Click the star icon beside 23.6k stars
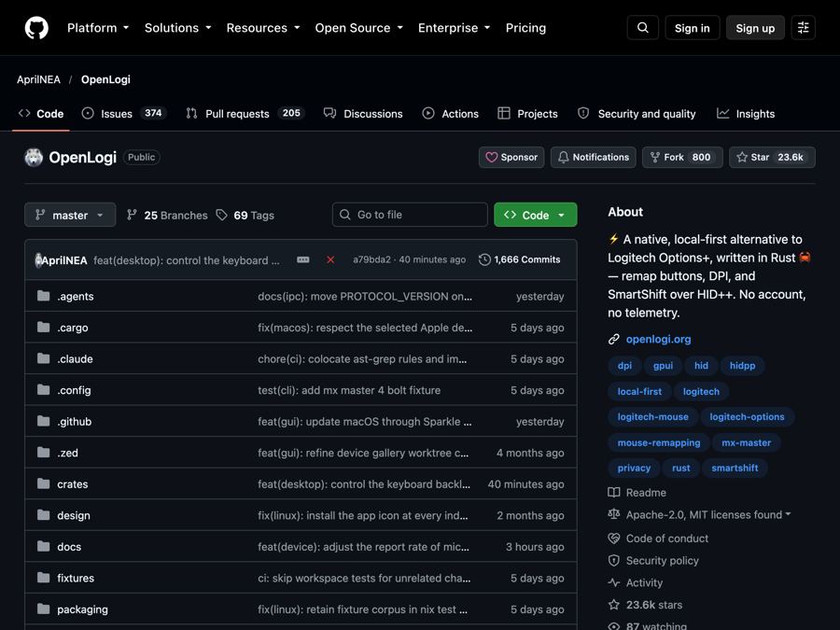The height and width of the screenshot is (630, 840). tap(614, 605)
